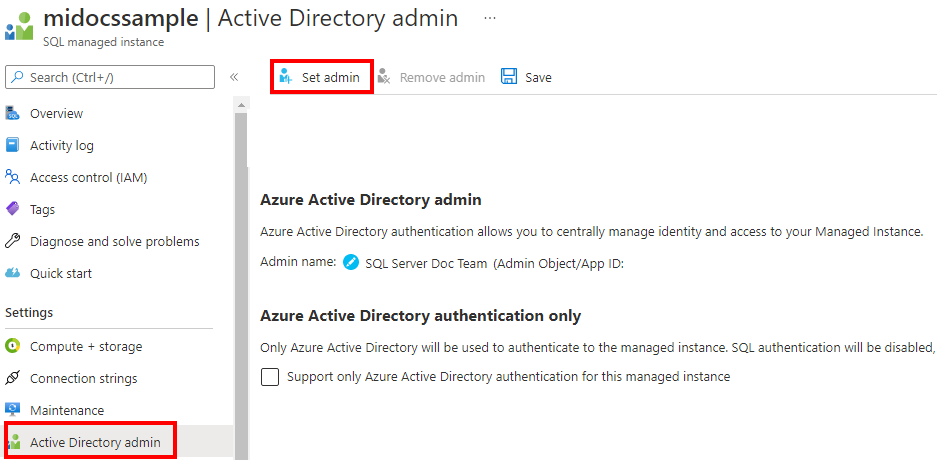Open the Quick start page

(61, 274)
